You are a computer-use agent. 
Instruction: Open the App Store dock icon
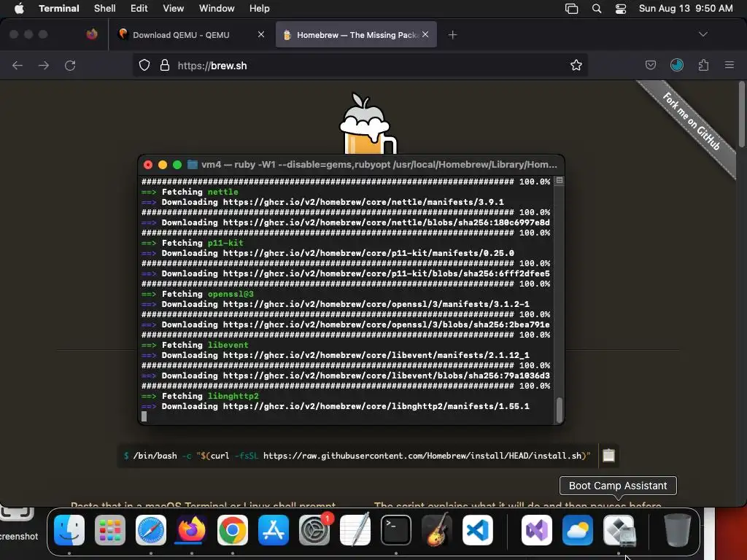click(x=274, y=530)
